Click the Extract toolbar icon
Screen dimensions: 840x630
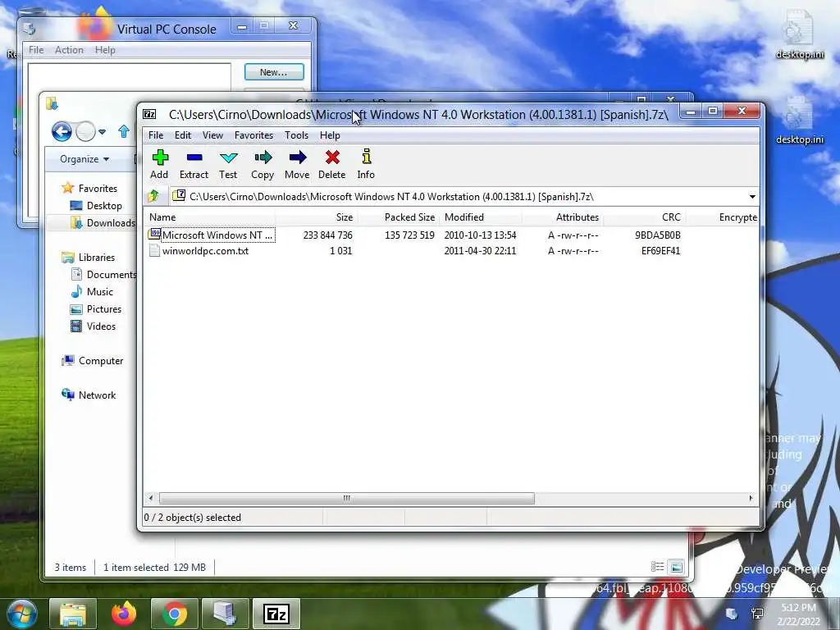tap(194, 164)
